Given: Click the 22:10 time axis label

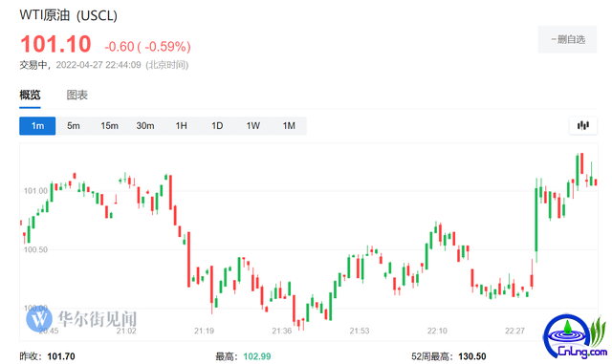Looking at the screenshot, I should (437, 331).
